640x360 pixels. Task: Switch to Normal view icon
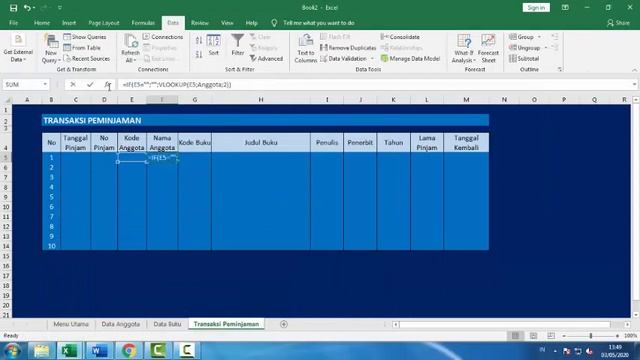516,336
